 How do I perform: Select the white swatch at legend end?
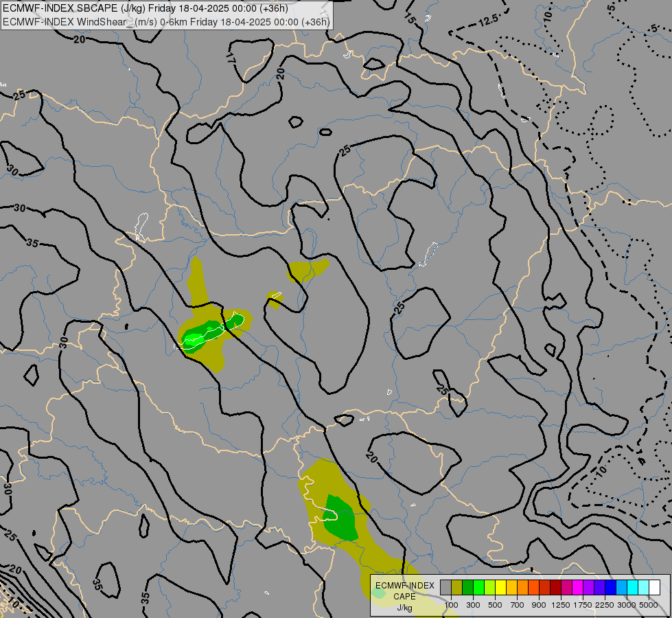click(654, 588)
